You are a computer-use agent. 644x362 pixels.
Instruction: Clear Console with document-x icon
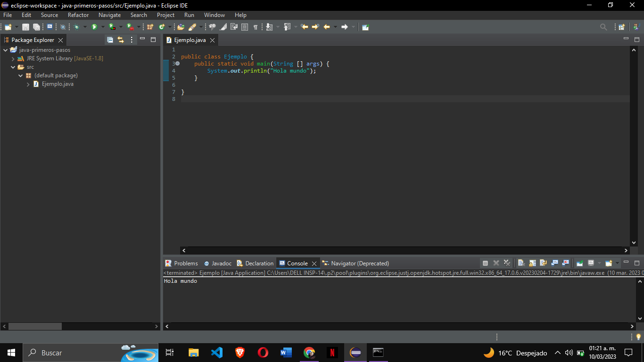coord(521,263)
